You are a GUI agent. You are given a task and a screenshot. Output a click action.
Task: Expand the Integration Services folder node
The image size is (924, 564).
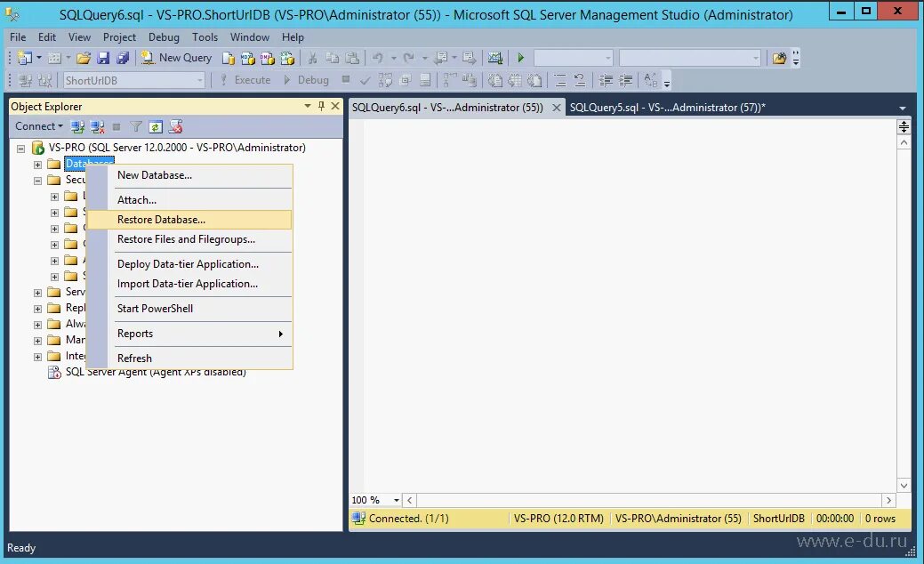(x=37, y=356)
